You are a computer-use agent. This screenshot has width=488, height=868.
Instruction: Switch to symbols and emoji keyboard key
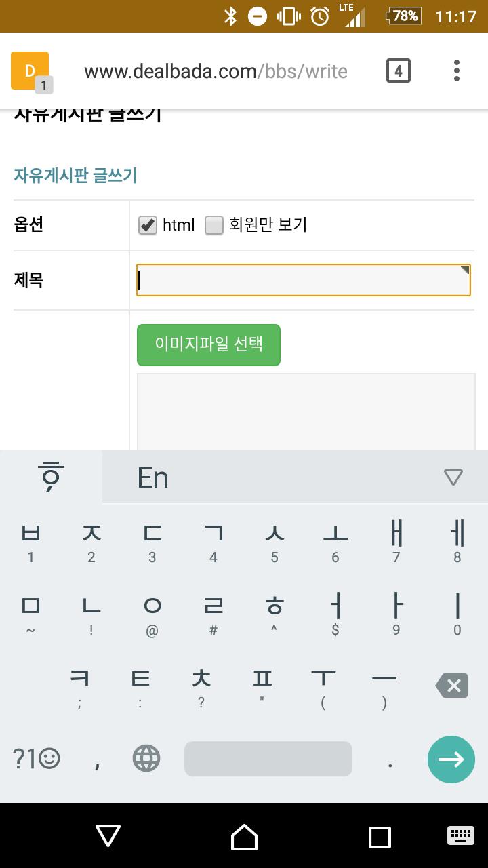pyautogui.click(x=37, y=758)
